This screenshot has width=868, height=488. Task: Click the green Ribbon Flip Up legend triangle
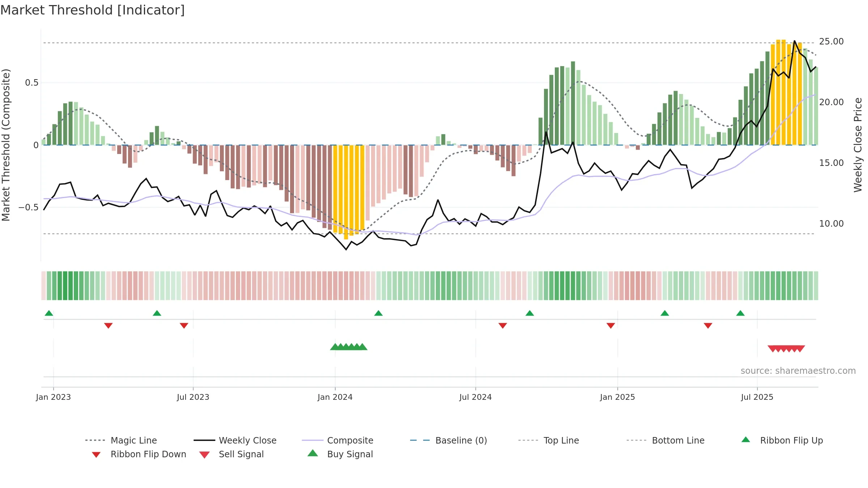[x=746, y=440]
